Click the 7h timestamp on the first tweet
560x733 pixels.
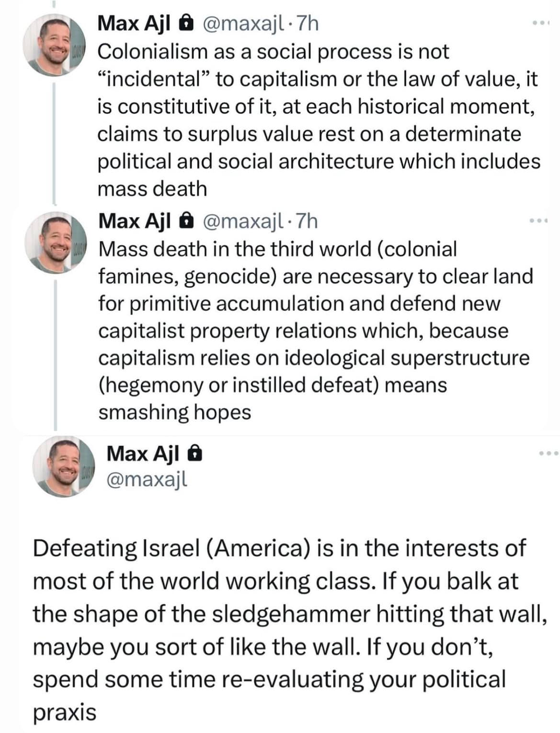click(x=308, y=23)
